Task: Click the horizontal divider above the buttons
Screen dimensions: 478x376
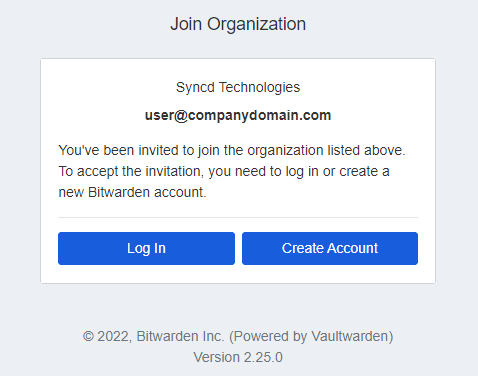Action: point(238,217)
